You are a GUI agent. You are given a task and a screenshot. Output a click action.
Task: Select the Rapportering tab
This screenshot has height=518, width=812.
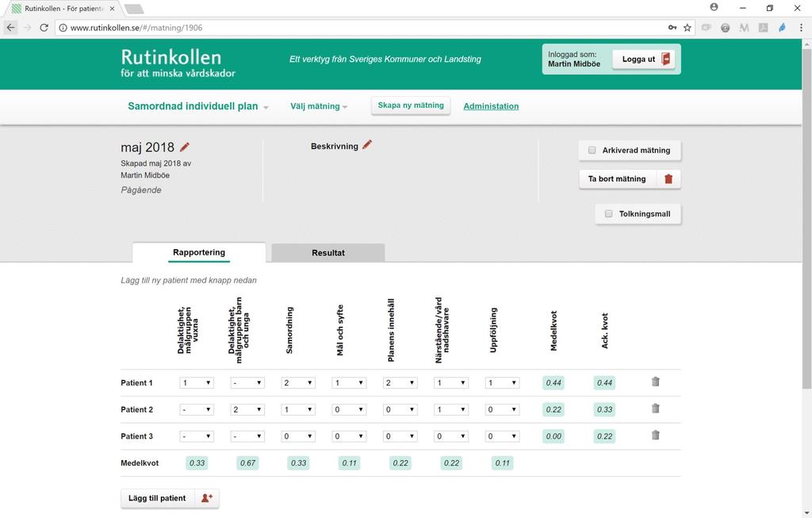pos(199,252)
